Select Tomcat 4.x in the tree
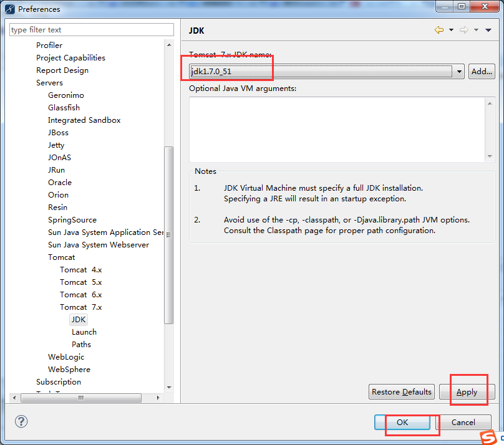Screen dimensions: 504x445 click(x=80, y=270)
